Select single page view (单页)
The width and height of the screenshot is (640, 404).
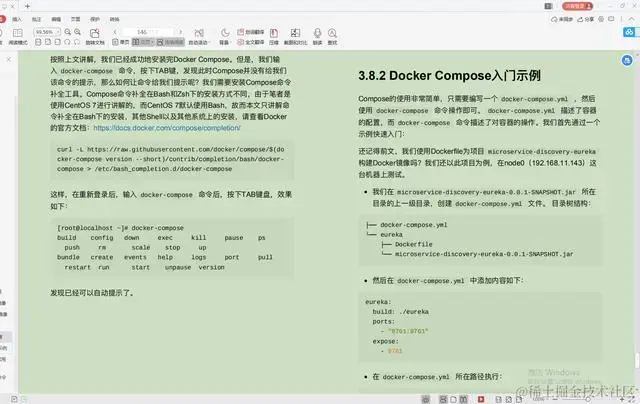121,42
